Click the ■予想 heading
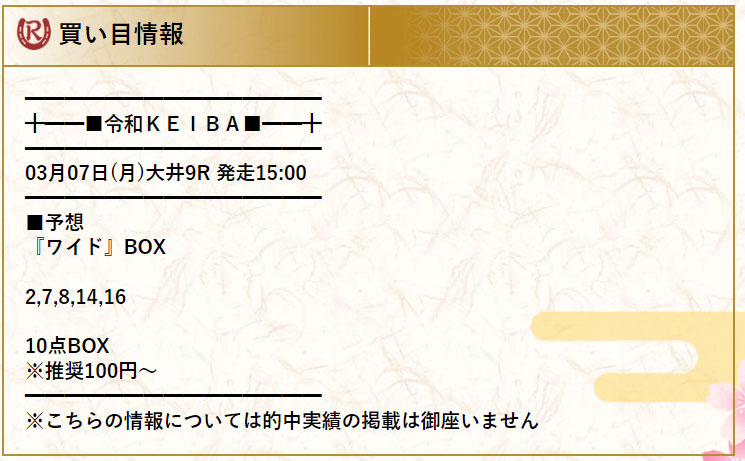 click(55, 222)
